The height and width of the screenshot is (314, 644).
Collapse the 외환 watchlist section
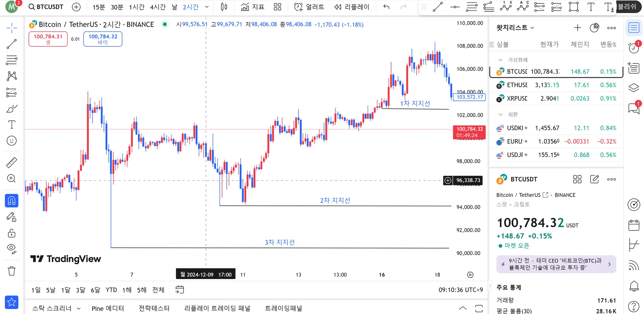[500, 115]
